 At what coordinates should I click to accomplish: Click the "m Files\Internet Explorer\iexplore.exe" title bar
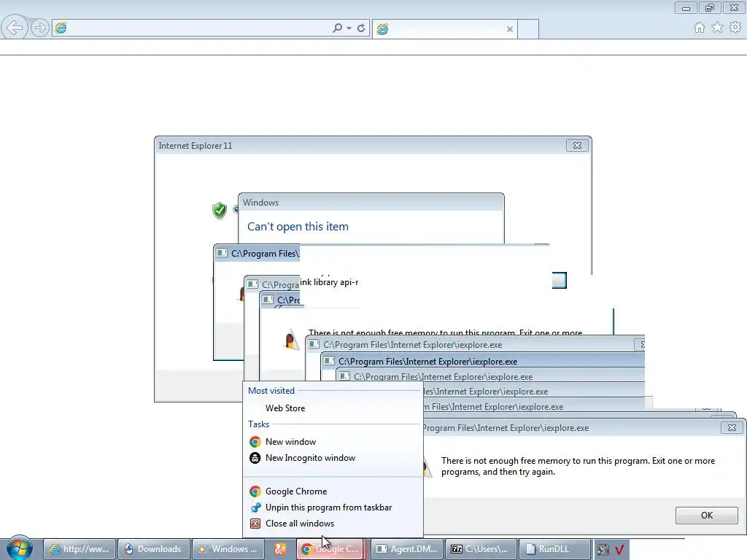[533, 407]
